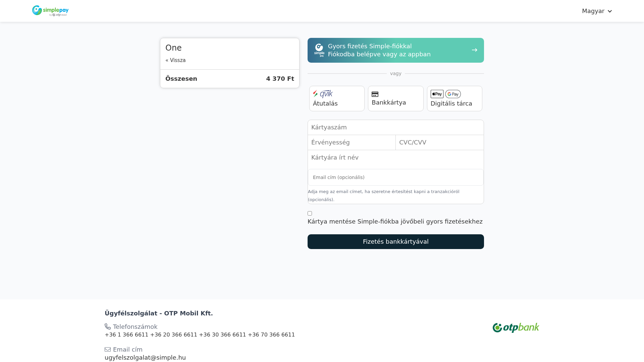
Task: Open the quick payment Simple-fiók banner
Action: 395,50
